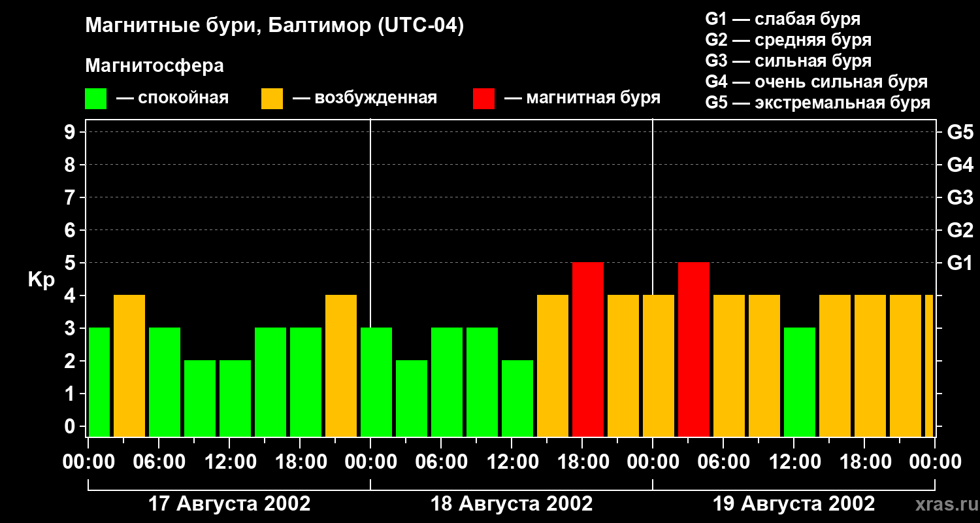Click the 'G1 — слабая буря' legend text
This screenshot has height=523, width=980.
[783, 19]
